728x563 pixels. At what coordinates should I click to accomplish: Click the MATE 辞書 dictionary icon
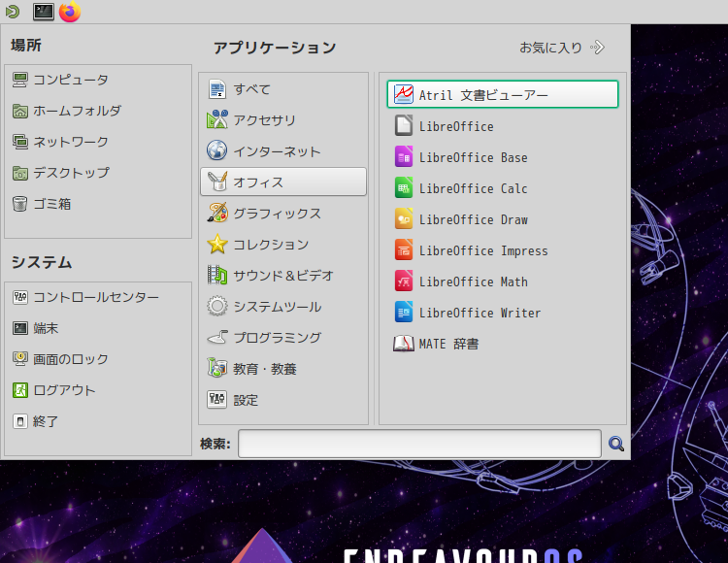(x=404, y=344)
